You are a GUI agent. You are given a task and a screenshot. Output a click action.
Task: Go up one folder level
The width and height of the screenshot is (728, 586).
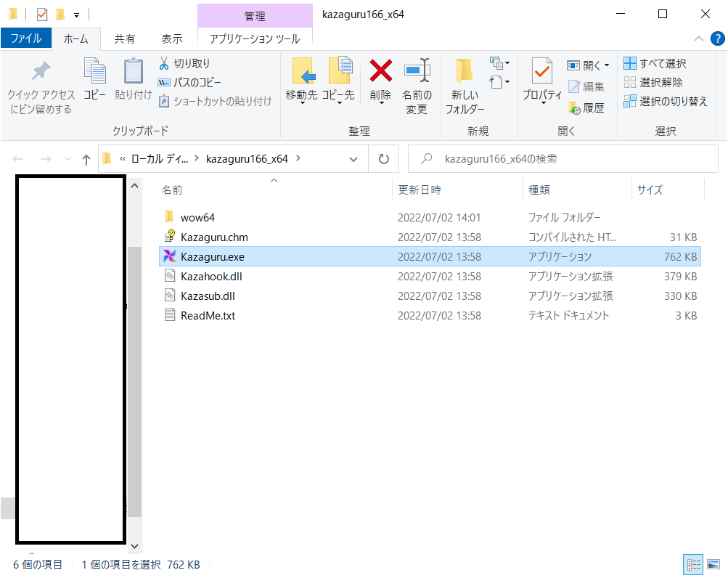86,160
